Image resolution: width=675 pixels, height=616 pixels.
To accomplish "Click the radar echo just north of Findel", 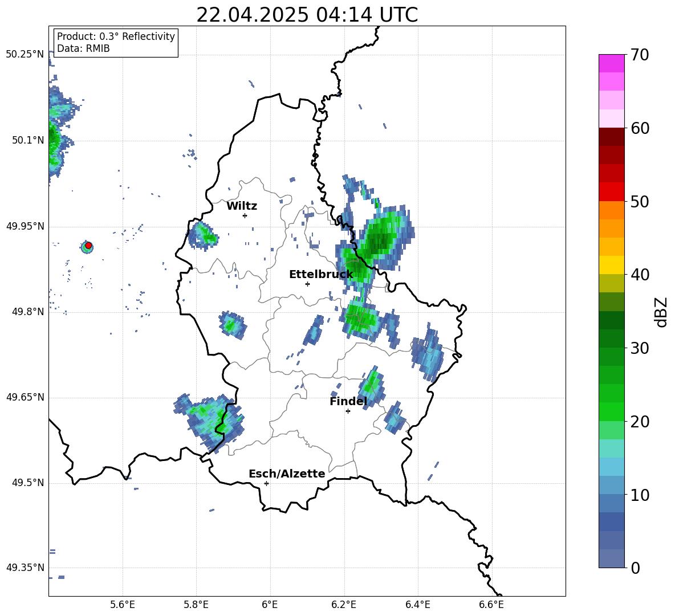I will tap(372, 386).
